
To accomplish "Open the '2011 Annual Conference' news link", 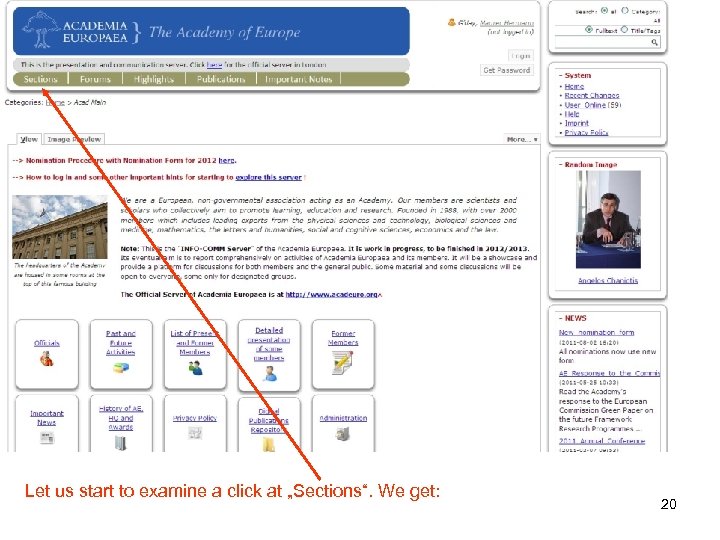I will (x=602, y=441).
